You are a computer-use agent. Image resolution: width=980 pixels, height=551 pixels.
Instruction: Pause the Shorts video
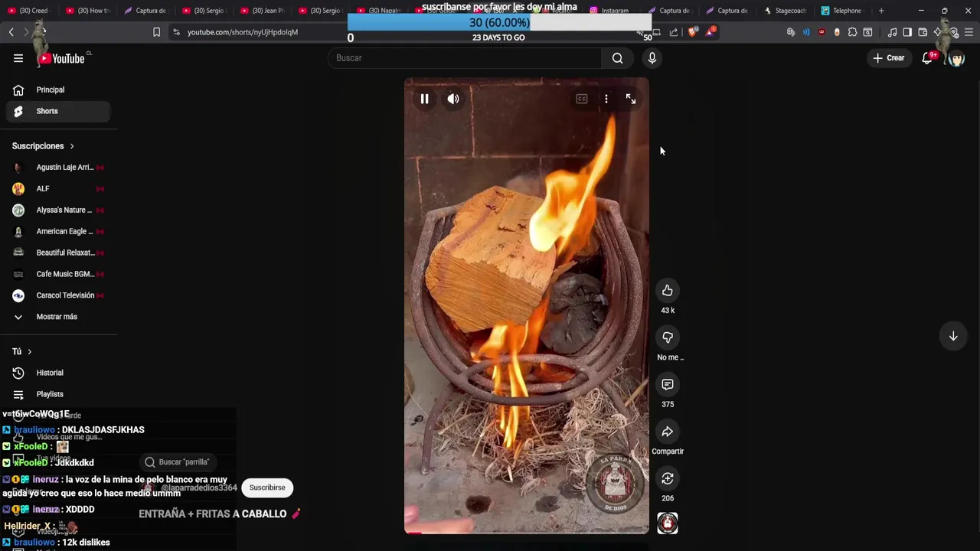(x=424, y=99)
